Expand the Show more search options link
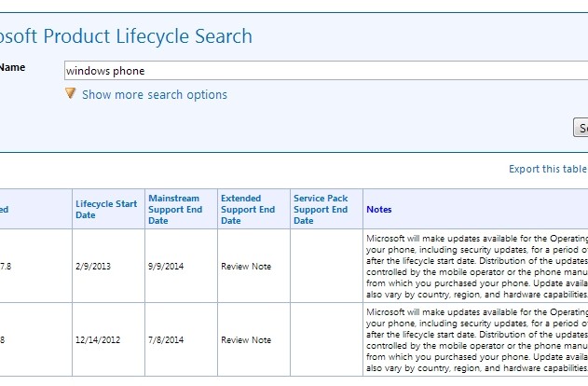Screen dimensions: 588x386 154,94
